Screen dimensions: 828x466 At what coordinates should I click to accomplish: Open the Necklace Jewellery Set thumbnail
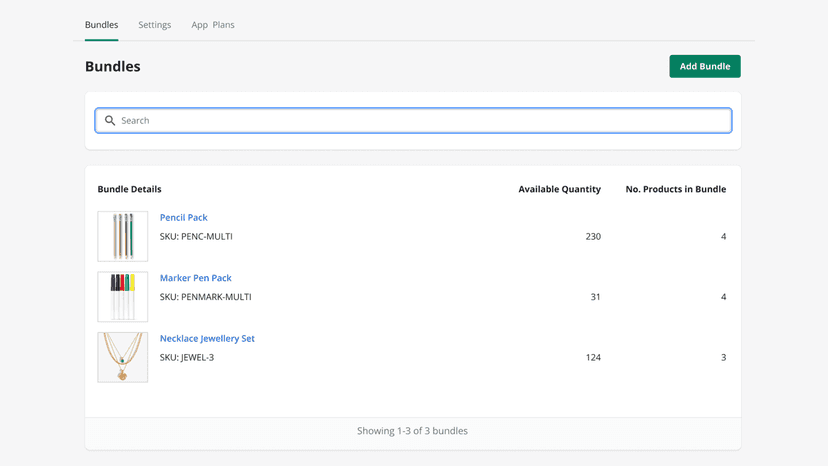tap(123, 357)
